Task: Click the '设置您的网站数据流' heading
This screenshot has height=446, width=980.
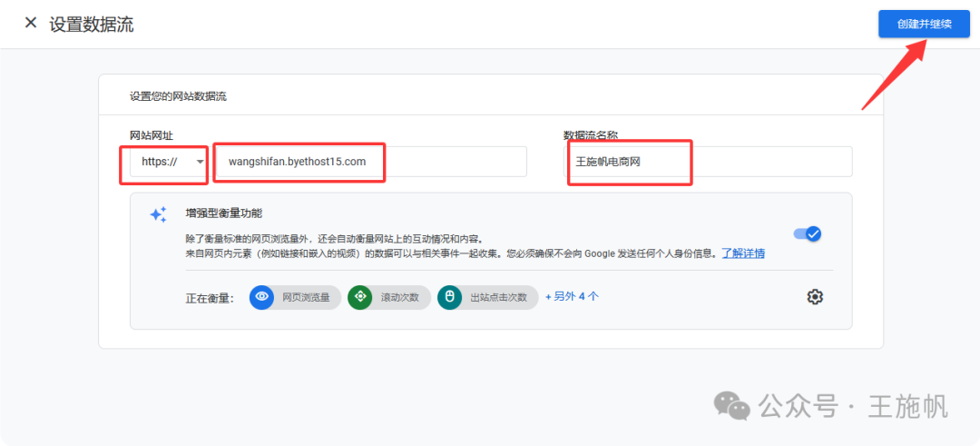Action: 178,97
